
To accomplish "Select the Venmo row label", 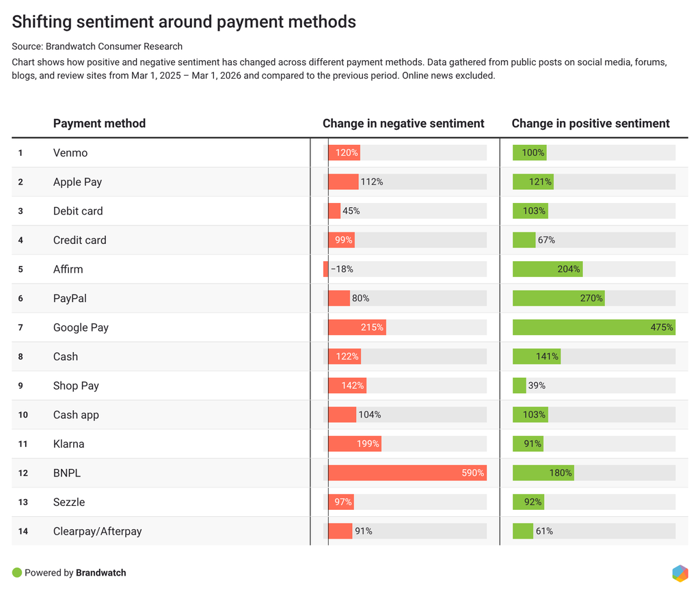I will (70, 153).
